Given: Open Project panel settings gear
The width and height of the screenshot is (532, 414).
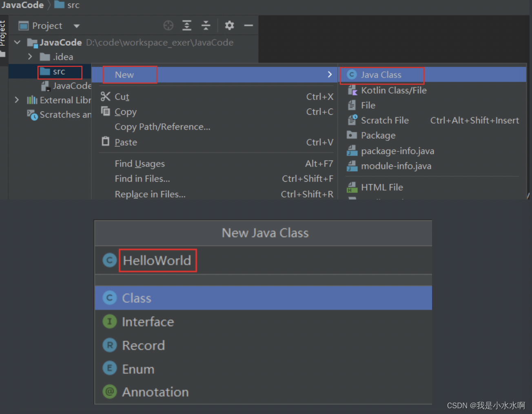Looking at the screenshot, I should [x=229, y=26].
